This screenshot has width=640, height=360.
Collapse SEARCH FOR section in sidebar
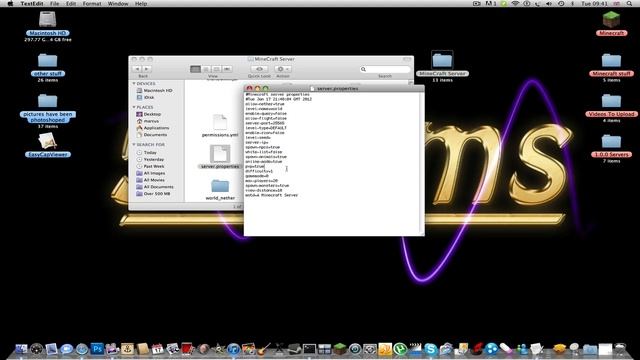pos(134,145)
